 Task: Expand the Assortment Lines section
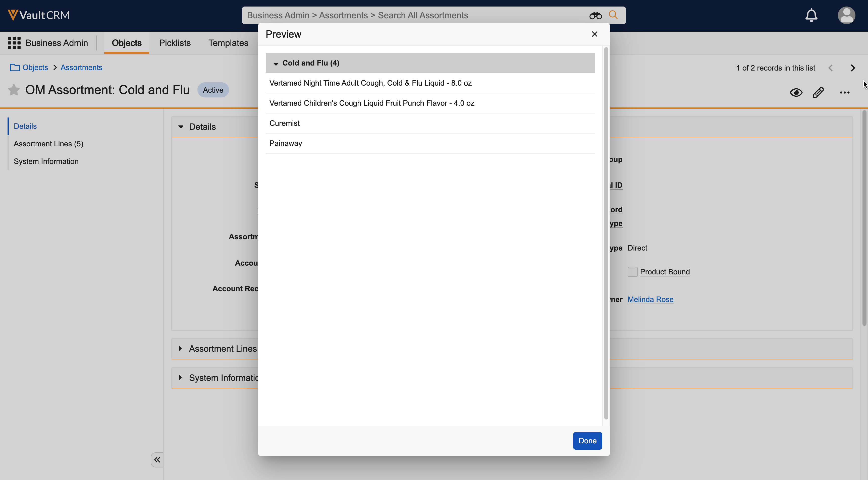pyautogui.click(x=180, y=348)
